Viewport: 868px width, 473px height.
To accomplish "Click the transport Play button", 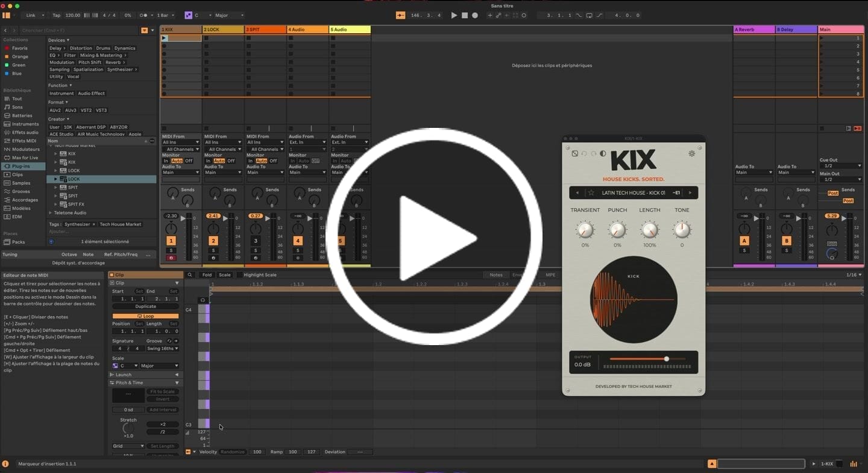I will point(454,15).
